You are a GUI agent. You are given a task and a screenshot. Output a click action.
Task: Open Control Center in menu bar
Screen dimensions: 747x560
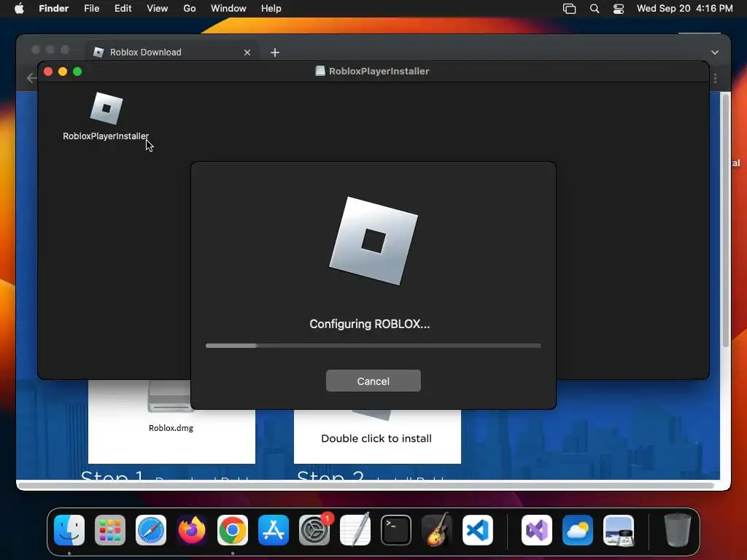619,9
